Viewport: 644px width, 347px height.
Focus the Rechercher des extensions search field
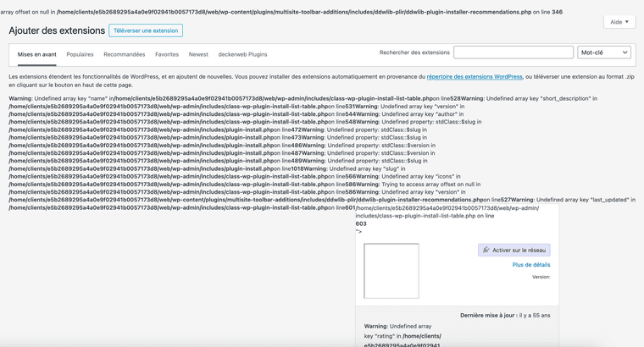[513, 52]
